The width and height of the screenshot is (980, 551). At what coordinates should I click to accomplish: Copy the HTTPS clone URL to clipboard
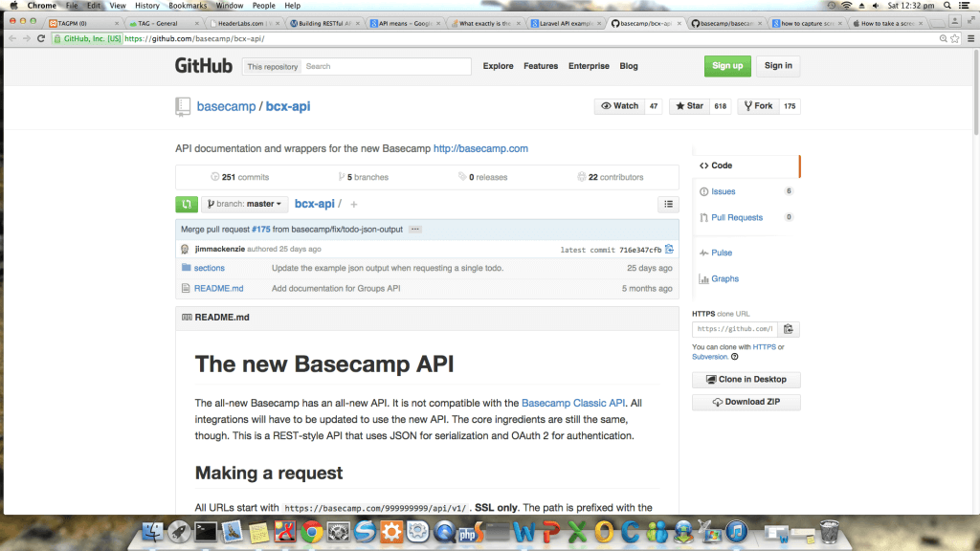789,329
